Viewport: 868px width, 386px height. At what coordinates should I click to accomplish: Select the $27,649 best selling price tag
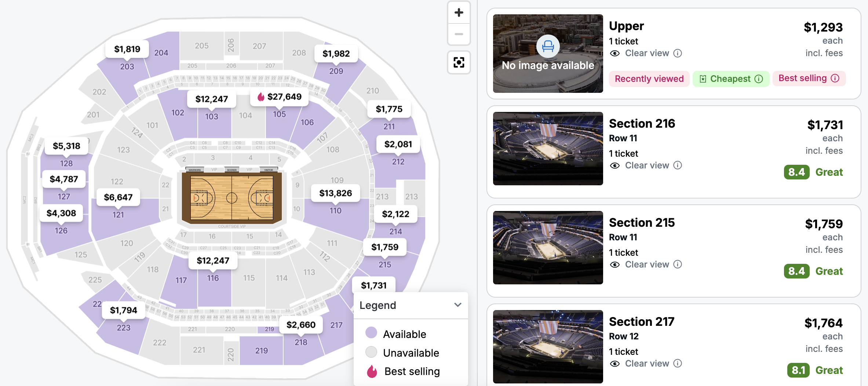tap(280, 97)
